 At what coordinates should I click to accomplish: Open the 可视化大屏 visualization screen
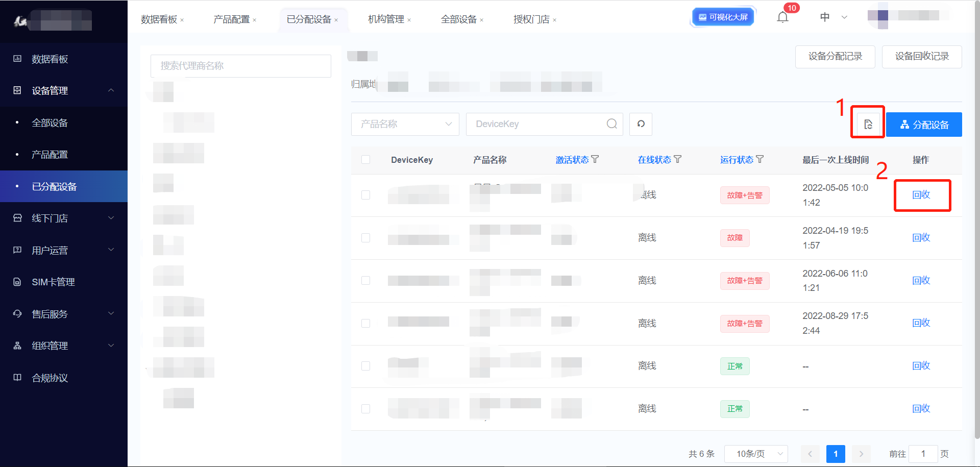[723, 17]
